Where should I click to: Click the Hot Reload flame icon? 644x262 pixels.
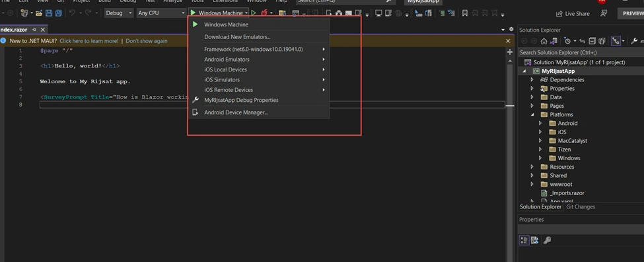click(x=264, y=13)
